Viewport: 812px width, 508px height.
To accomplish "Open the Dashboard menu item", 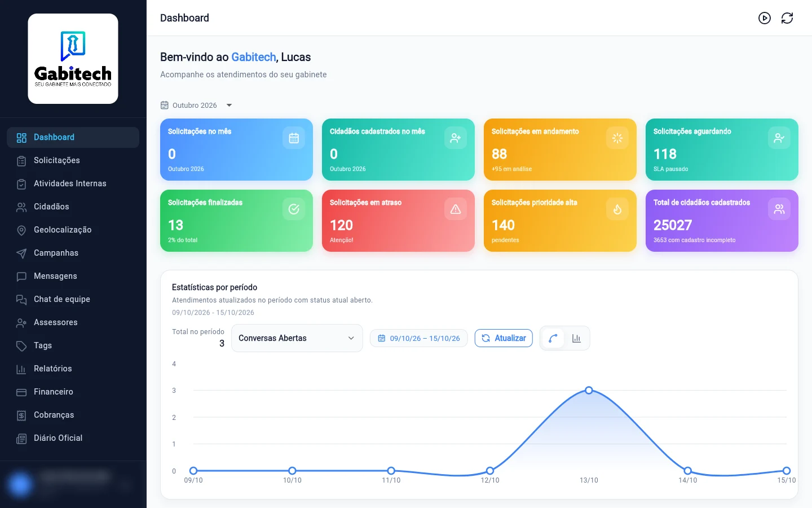I will point(73,137).
